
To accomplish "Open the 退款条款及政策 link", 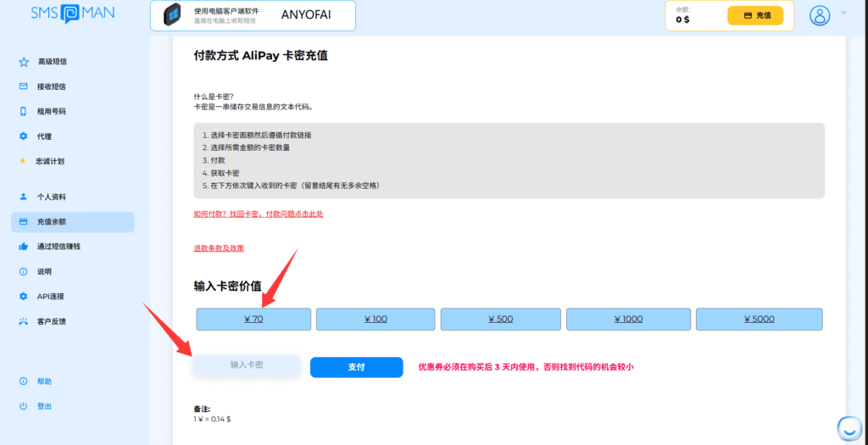I will (x=219, y=248).
